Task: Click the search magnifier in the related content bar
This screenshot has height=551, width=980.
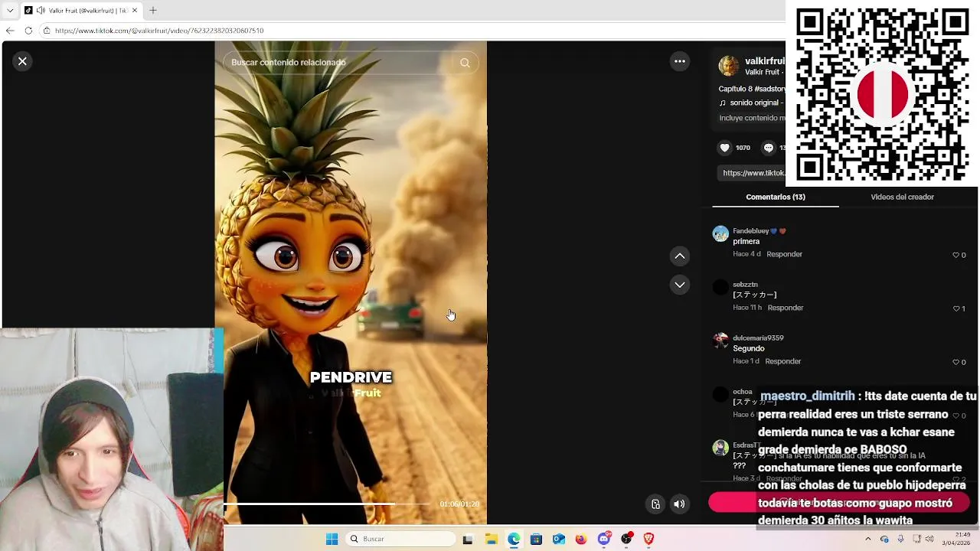Action: click(465, 63)
